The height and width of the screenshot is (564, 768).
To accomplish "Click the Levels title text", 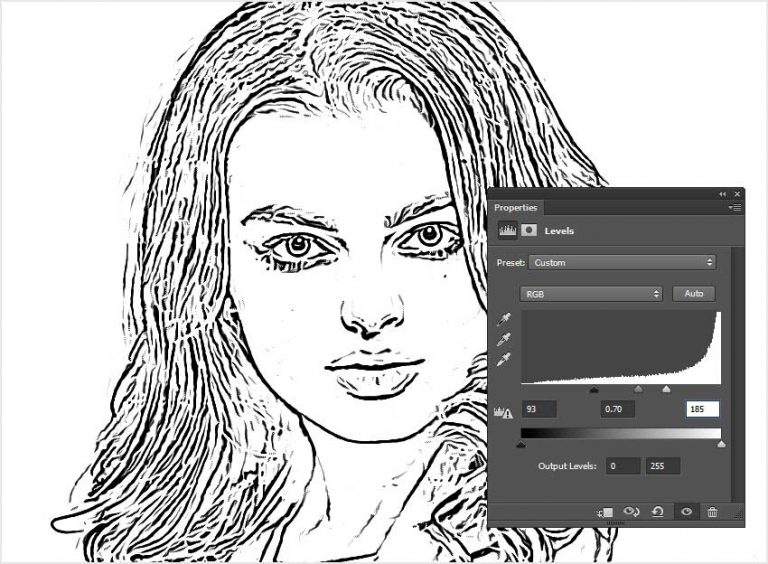I will coord(559,231).
